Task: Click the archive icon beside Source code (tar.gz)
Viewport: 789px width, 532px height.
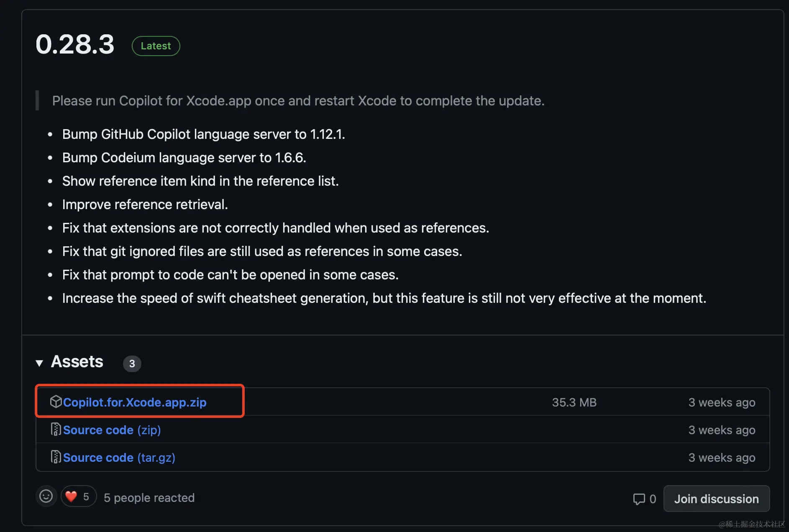Action: [56, 457]
